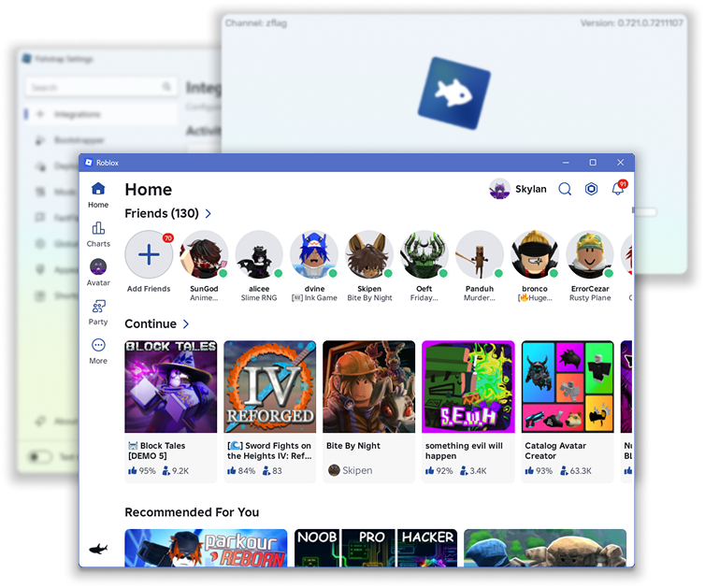Open the Block Tales game thumbnail
Viewport: 705px width, 588px height.
(x=171, y=387)
